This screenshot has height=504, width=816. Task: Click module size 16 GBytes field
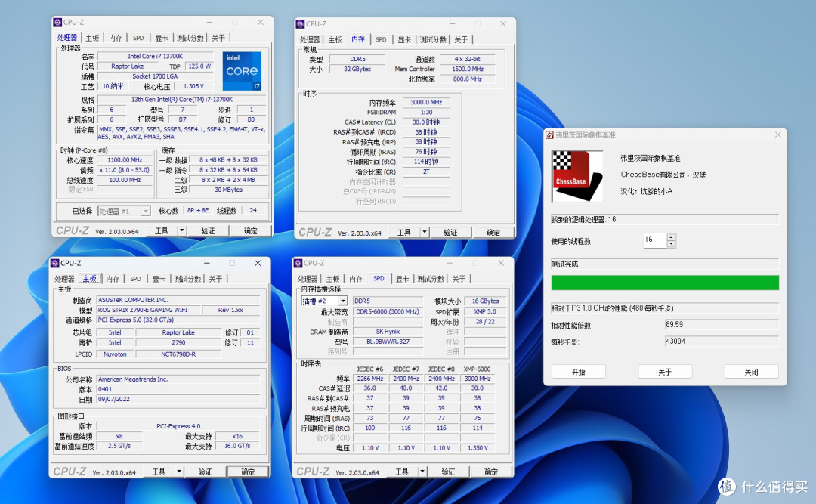coord(485,301)
